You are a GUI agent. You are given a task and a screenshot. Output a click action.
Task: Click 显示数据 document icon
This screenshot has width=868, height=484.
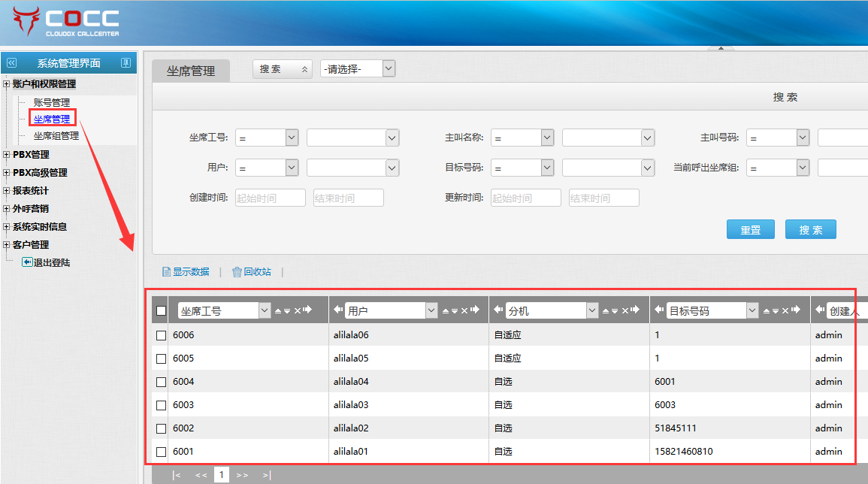(167, 272)
